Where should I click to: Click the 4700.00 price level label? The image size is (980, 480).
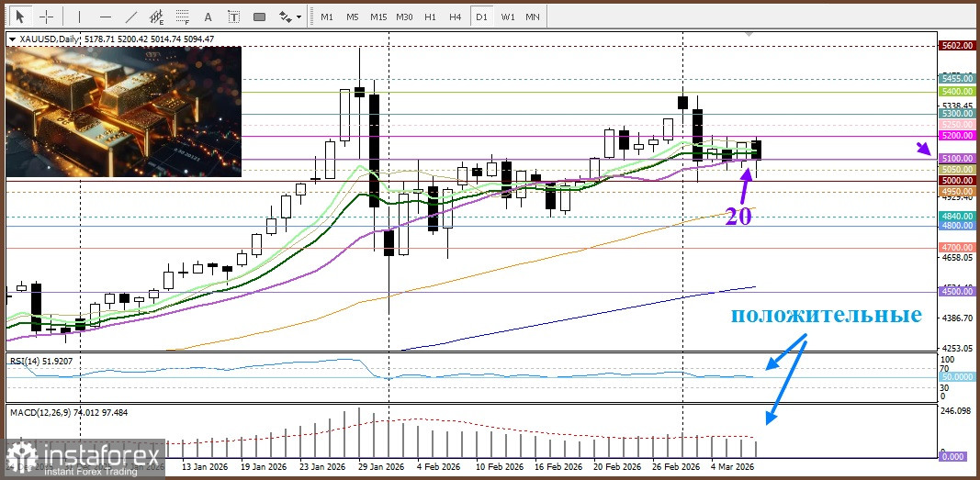958,248
